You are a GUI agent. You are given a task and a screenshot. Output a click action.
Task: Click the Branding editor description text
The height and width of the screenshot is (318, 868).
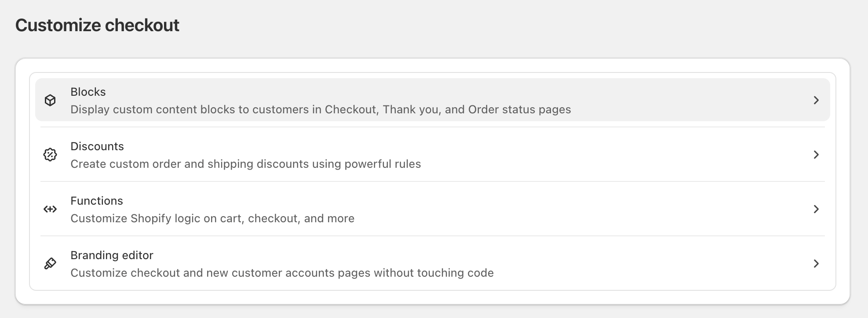click(282, 273)
